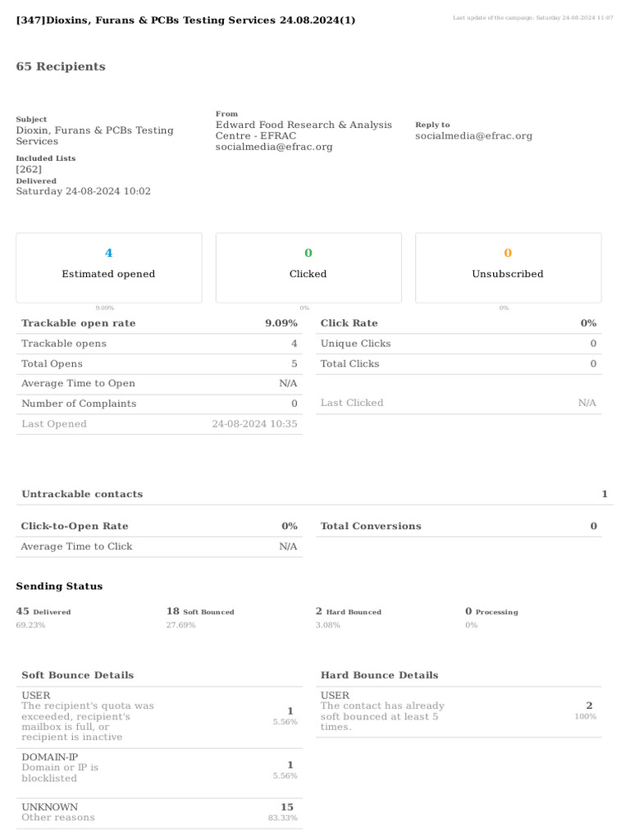Click the Last Opened timestamp row
630x840 pixels.
pyautogui.click(x=159, y=424)
